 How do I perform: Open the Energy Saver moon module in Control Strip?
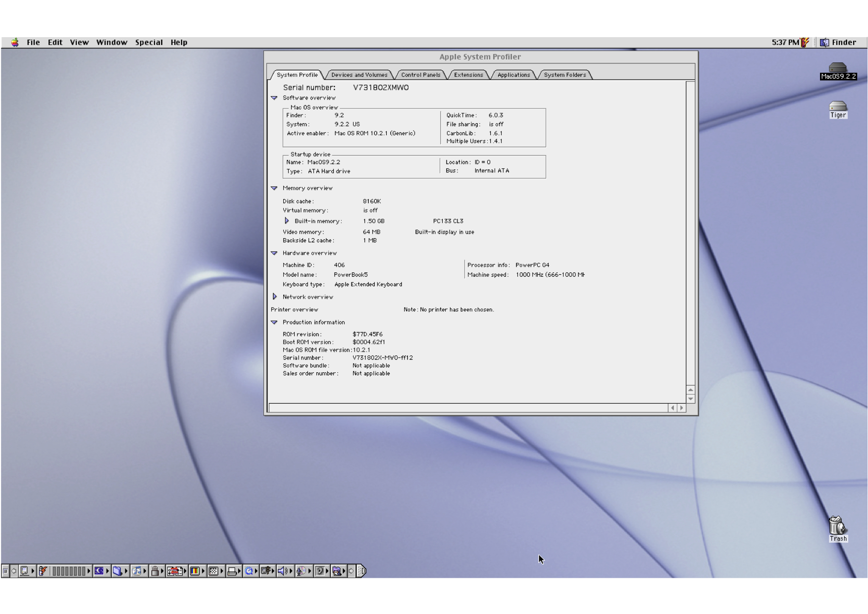[x=102, y=571]
